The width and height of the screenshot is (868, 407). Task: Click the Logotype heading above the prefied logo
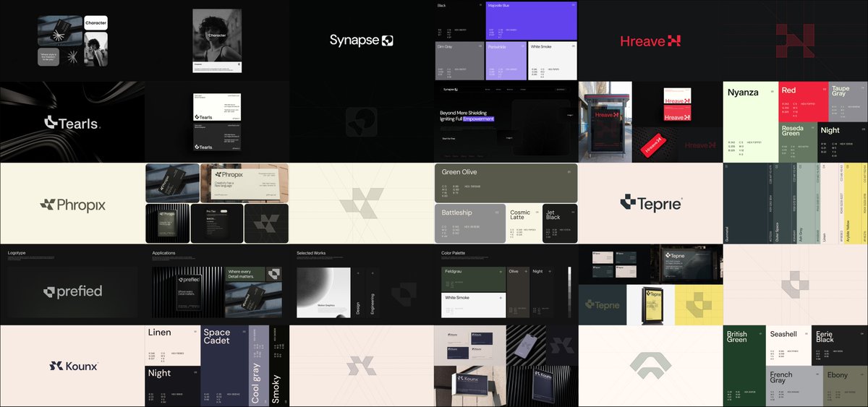pyautogui.click(x=17, y=253)
